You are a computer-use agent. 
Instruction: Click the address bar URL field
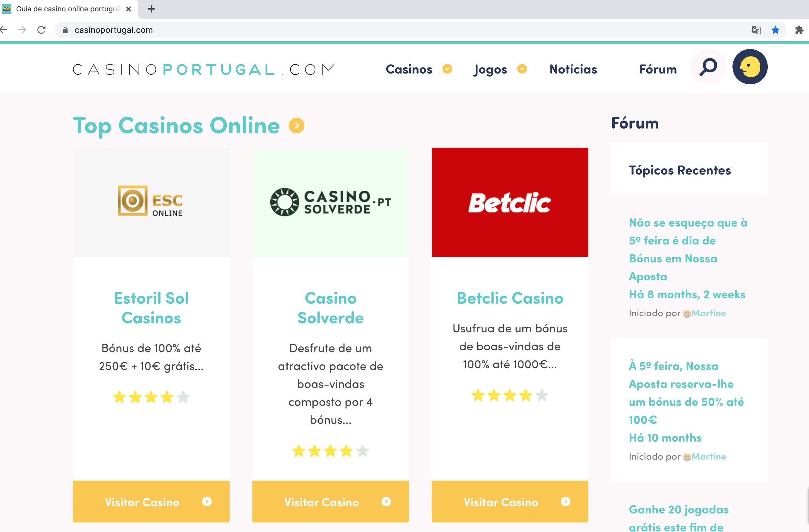click(x=408, y=30)
